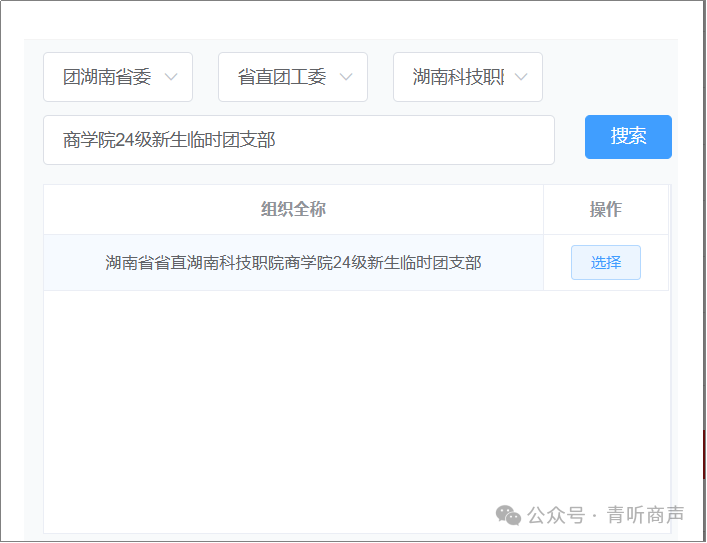The height and width of the screenshot is (543, 707).
Task: Click the WeChat logo in the watermark
Action: pos(509,515)
